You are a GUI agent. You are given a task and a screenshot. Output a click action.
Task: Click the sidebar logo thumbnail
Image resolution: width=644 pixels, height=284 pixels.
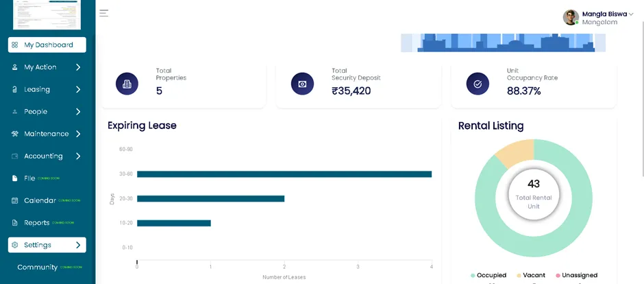coord(47,14)
